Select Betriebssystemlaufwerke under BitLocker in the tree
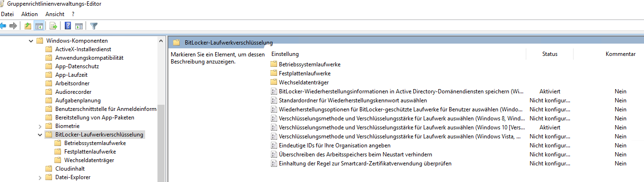The height and width of the screenshot is (182, 644). click(95, 143)
